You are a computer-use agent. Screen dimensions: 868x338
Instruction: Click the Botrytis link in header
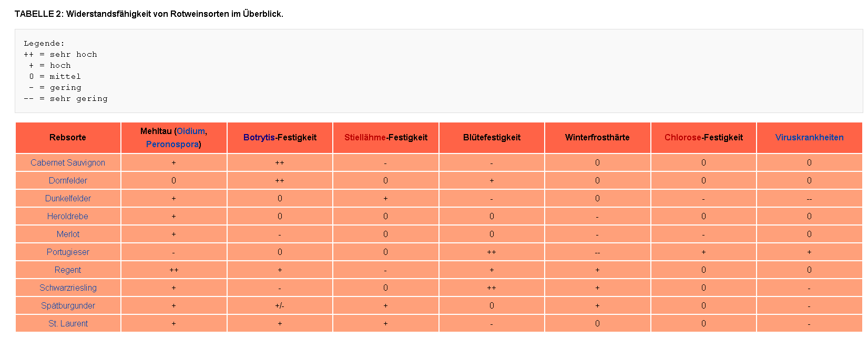click(x=259, y=138)
